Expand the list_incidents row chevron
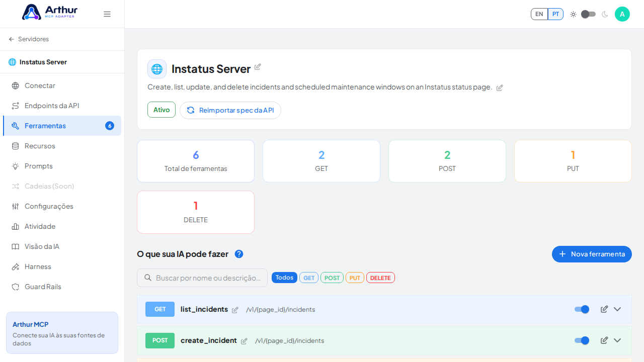The image size is (644, 362). (x=617, y=309)
